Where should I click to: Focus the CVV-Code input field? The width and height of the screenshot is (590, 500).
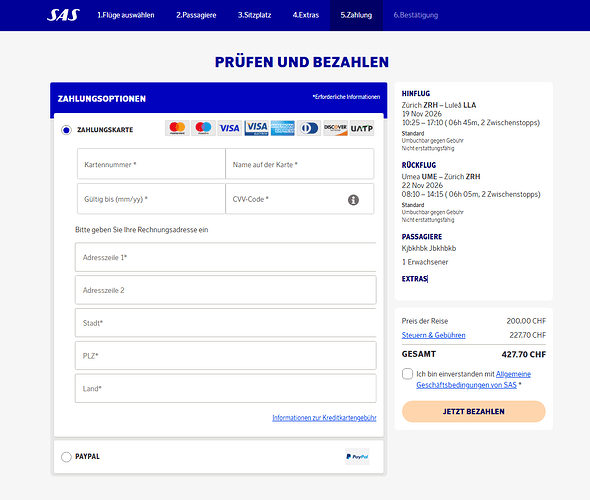pos(300,199)
